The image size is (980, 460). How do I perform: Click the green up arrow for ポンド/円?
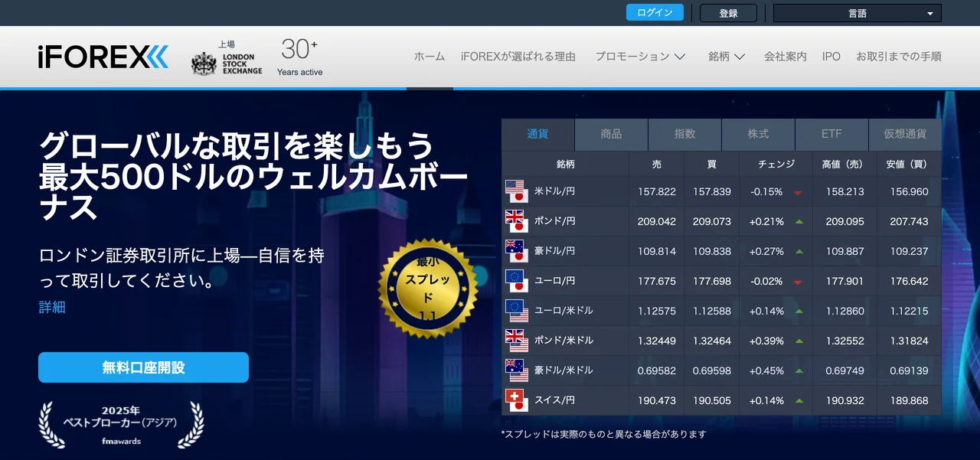coord(799,222)
